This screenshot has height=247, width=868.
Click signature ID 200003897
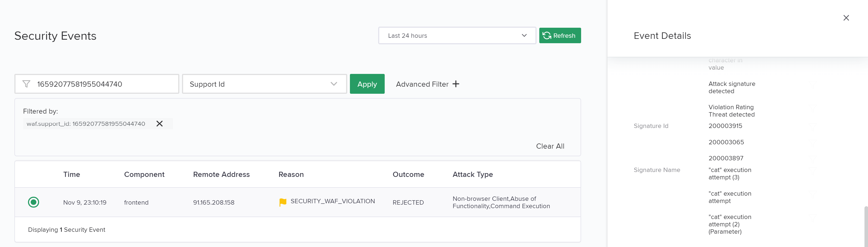click(726, 158)
